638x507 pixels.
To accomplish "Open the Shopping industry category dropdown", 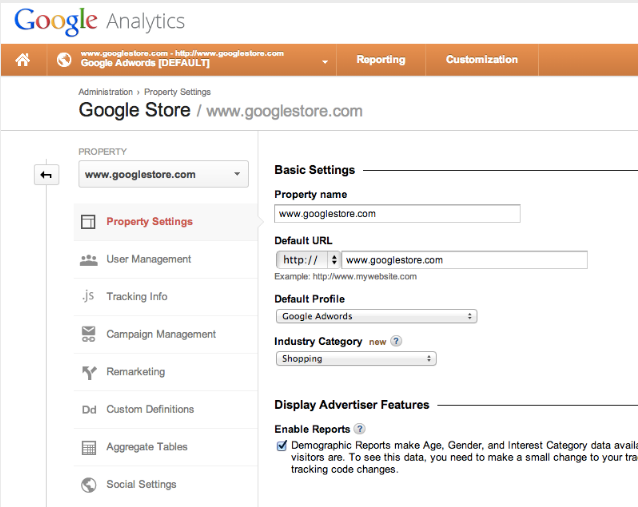I will [355, 358].
